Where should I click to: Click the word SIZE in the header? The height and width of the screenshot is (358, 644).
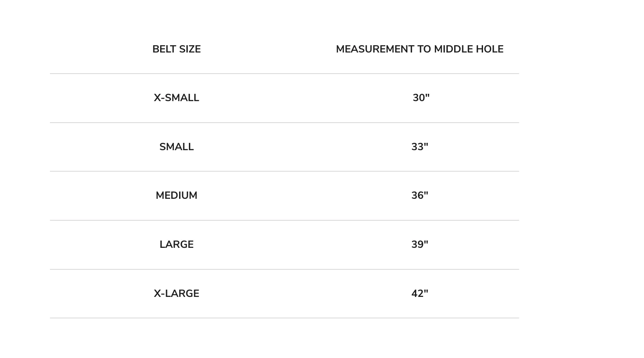190,49
